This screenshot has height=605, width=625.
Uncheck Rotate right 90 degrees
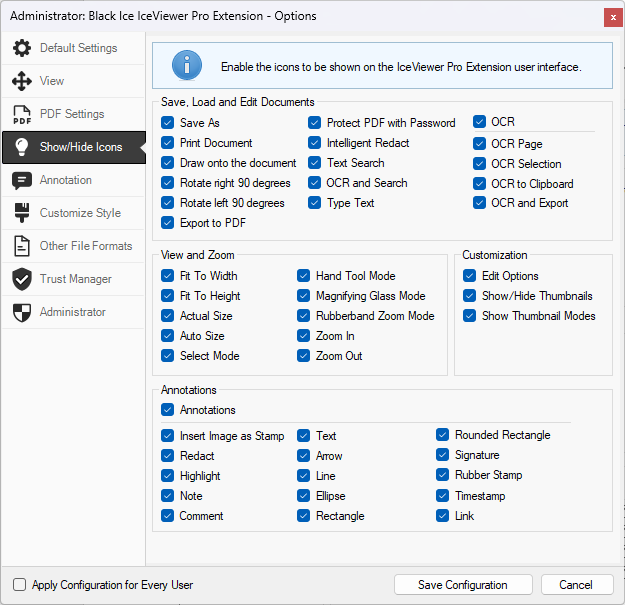pos(167,183)
